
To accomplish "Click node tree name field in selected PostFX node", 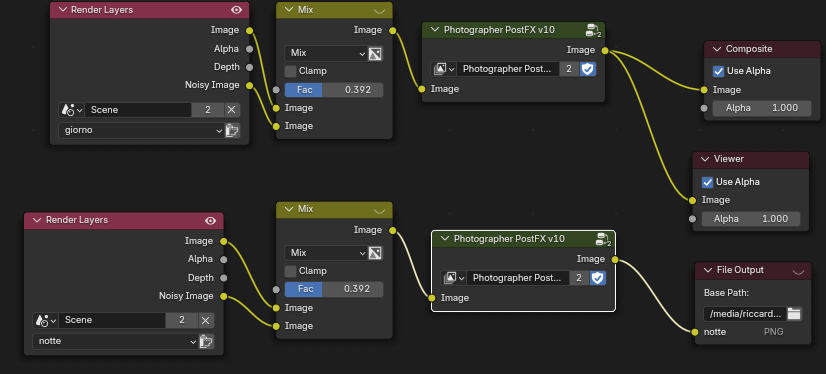I will click(x=518, y=278).
